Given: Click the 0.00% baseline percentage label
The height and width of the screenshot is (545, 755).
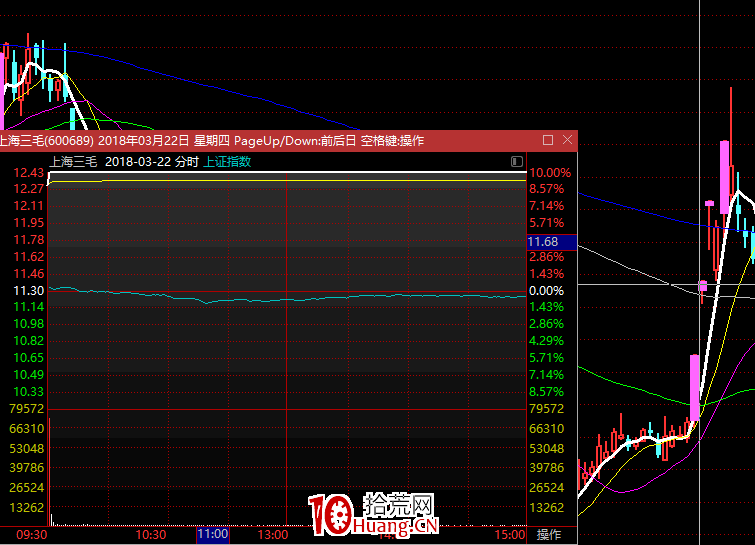Looking at the screenshot, I should (546, 290).
